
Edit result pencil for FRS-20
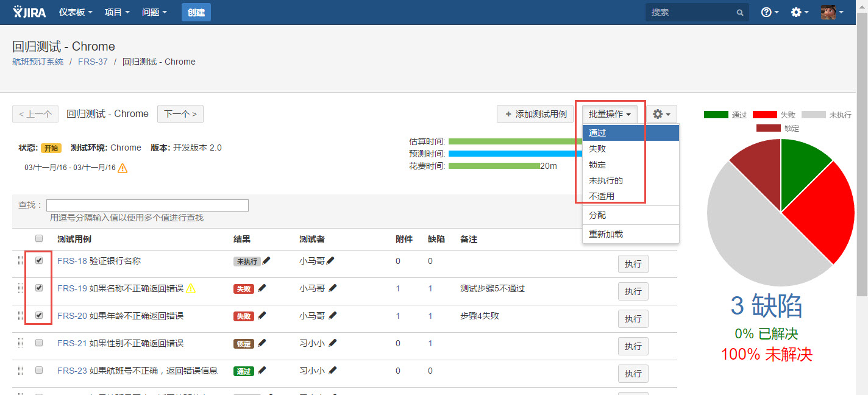coord(262,315)
